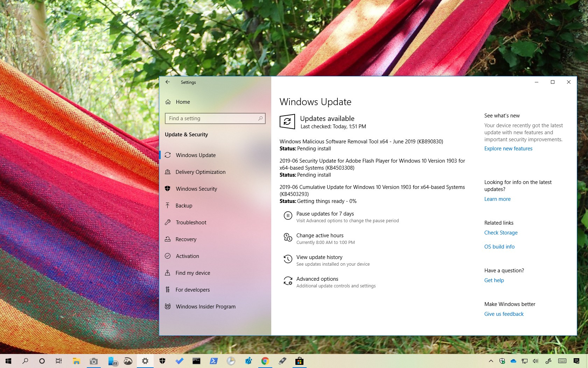This screenshot has height=368, width=588.
Task: Click the Advanced options gear icon
Action: coord(288,281)
